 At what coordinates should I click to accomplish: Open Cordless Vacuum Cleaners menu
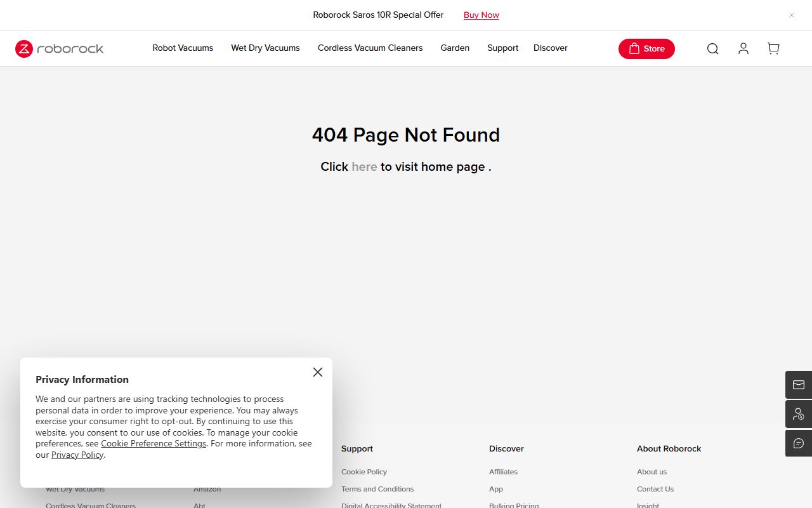click(370, 48)
